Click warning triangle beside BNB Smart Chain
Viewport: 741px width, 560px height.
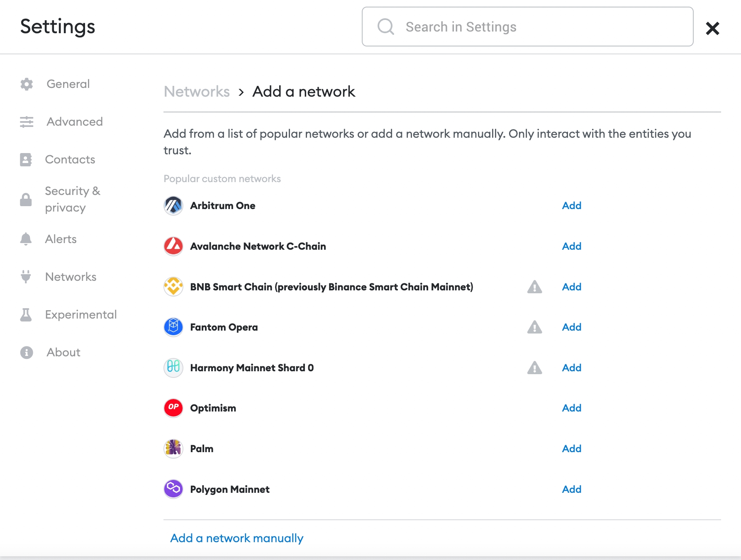coord(534,287)
